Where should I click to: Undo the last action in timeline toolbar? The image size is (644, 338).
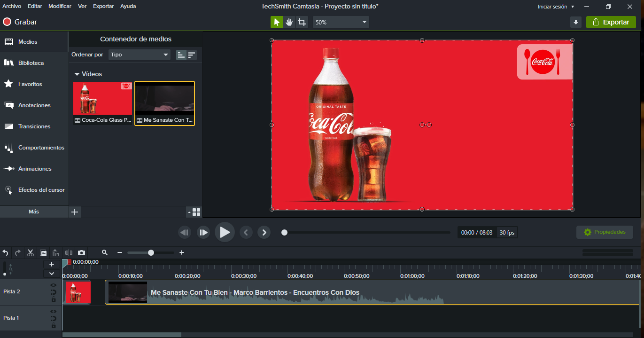5,253
